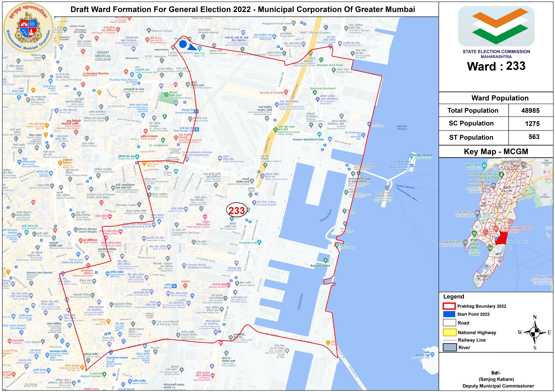Image resolution: width=555 pixels, height=392 pixels.
Task: Click the compass rose north arrow
Action: pos(535,332)
